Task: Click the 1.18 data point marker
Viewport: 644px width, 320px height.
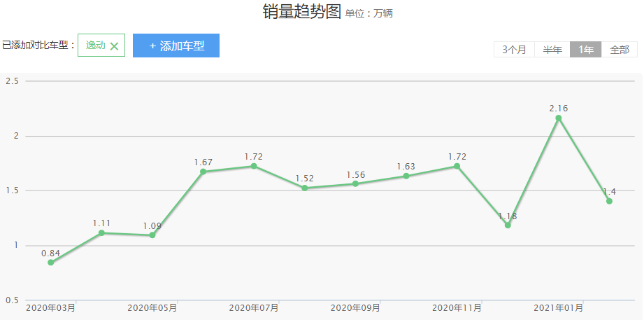Action: (508, 225)
